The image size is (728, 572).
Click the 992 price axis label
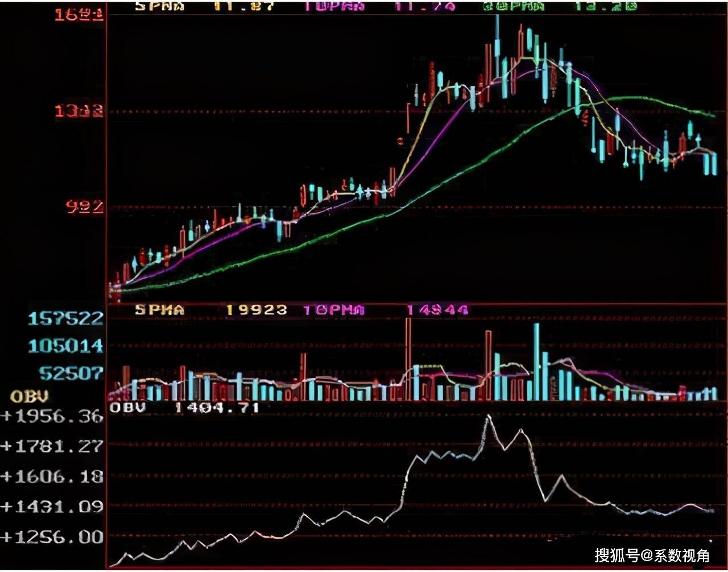coord(85,207)
